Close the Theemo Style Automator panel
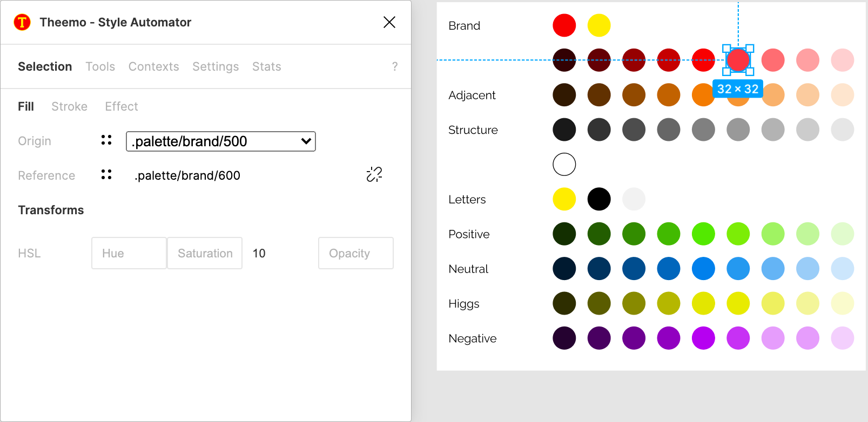The image size is (868, 422). click(x=389, y=22)
